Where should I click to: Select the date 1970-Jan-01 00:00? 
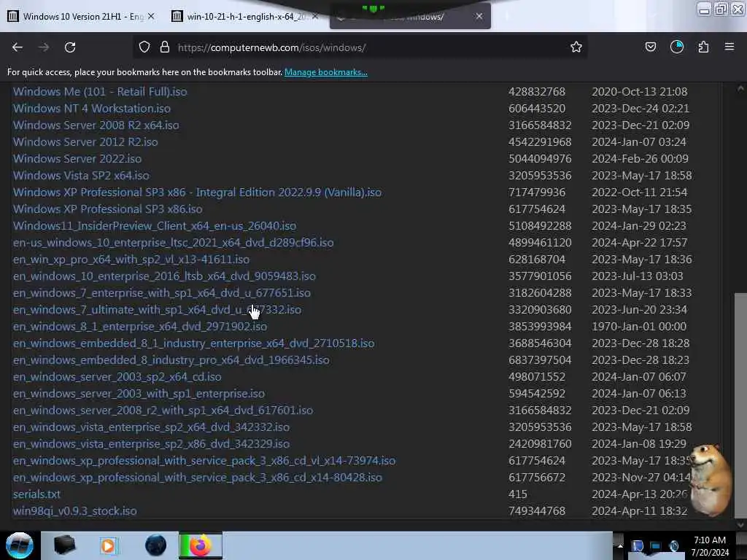click(639, 327)
